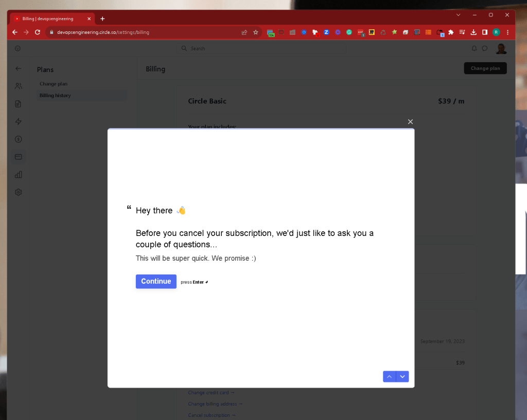The height and width of the screenshot is (420, 527).
Task: Open the green Grammarly extension icon
Action: 349,32
